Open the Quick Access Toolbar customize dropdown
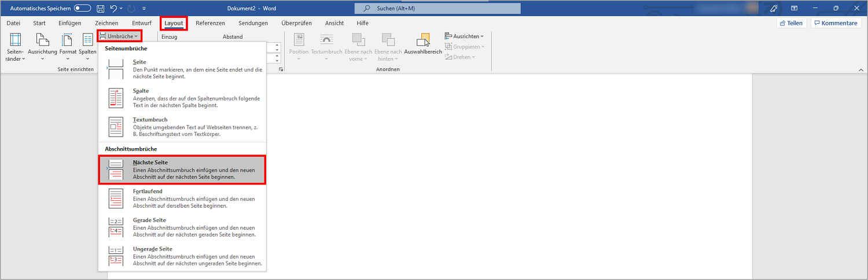 pos(144,9)
